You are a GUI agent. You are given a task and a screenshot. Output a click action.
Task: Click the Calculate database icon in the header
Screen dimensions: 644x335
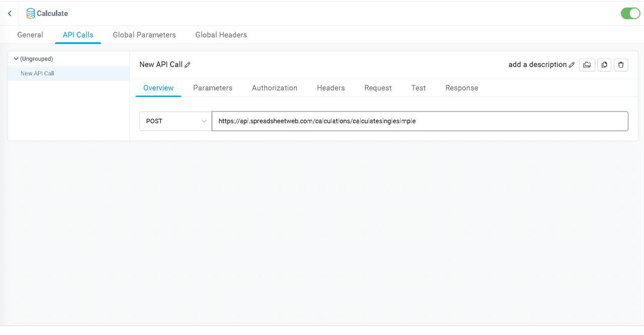click(x=30, y=13)
